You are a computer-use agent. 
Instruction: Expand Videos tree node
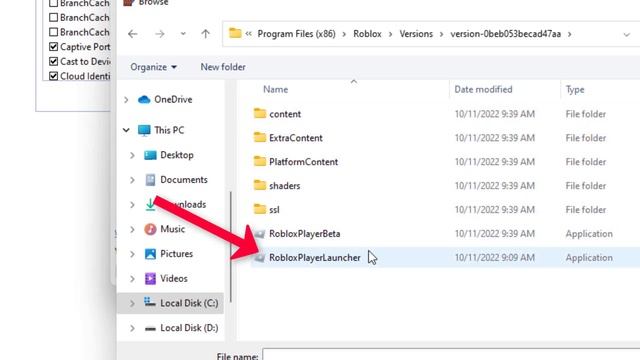pos(132,279)
